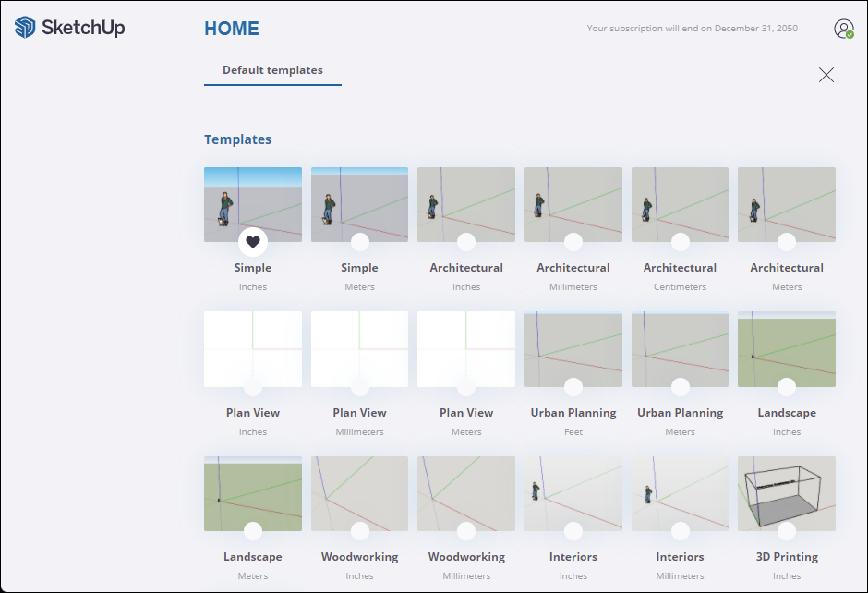This screenshot has width=868, height=593.
Task: Favorite the Plan View Meters template
Action: click(x=466, y=387)
